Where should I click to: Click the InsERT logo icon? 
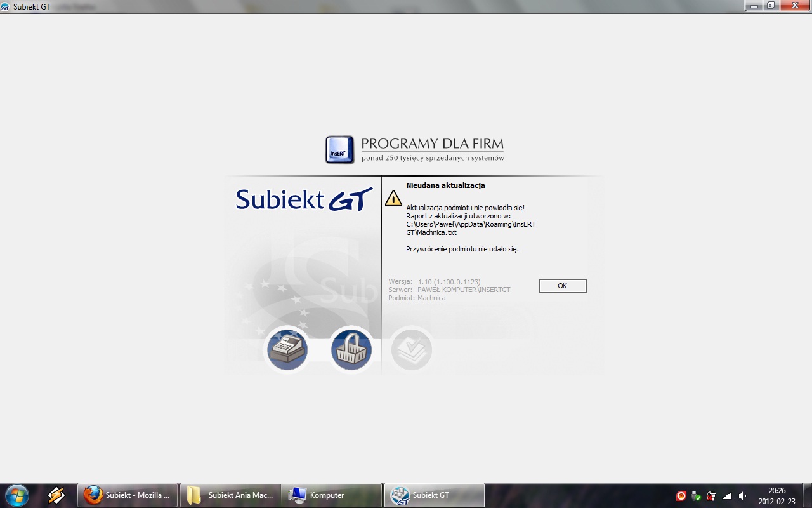[x=339, y=150]
